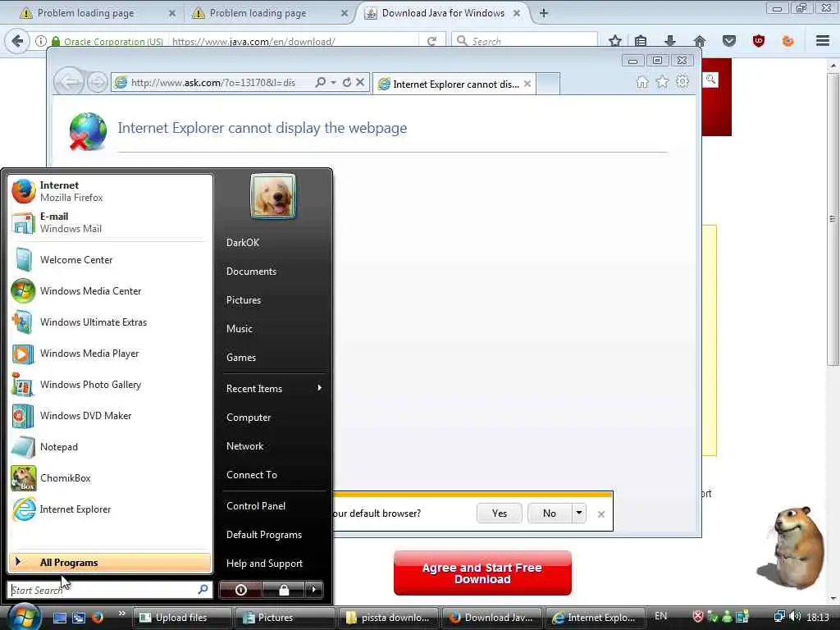
Task: Click Internet Explorer forward button
Action: (x=97, y=82)
